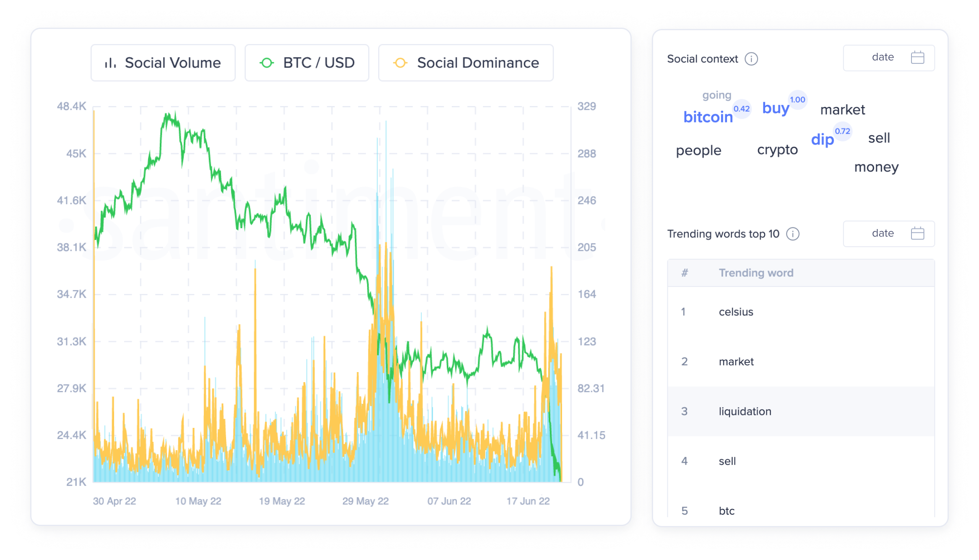
Task: Open the Social context date picker
Action: (x=888, y=57)
